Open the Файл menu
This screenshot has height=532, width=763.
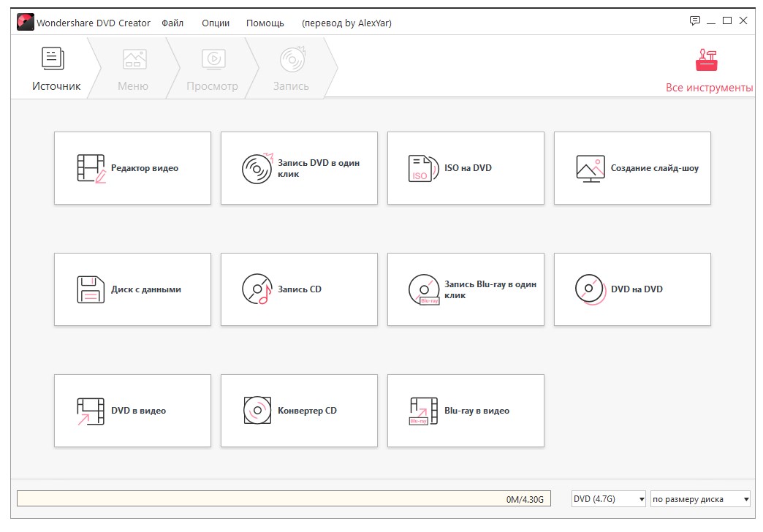172,23
